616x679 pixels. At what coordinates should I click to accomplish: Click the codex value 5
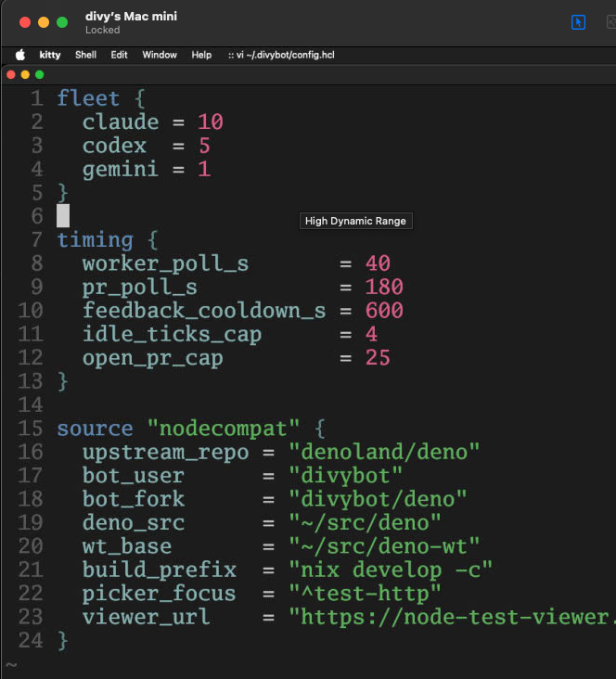pyautogui.click(x=204, y=146)
